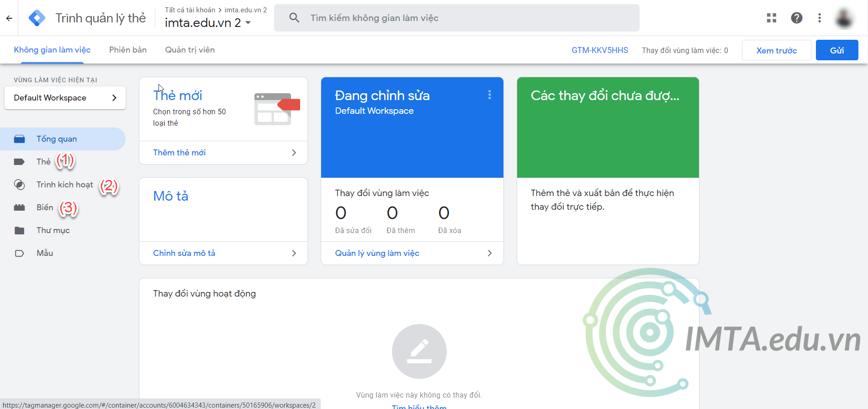Click the Tag Manager diamond logo

tap(37, 18)
